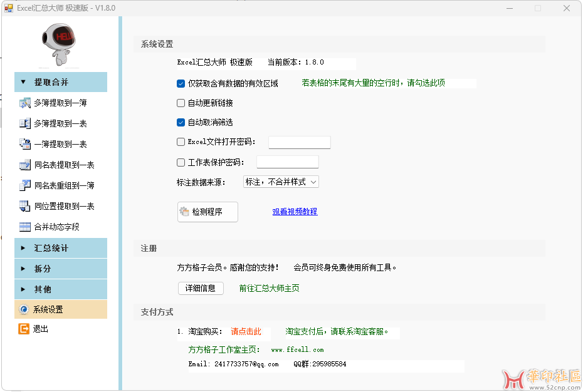Viewport: 583px width, 392px height.
Task: Open www.ffcell.com website link
Action: [297, 349]
